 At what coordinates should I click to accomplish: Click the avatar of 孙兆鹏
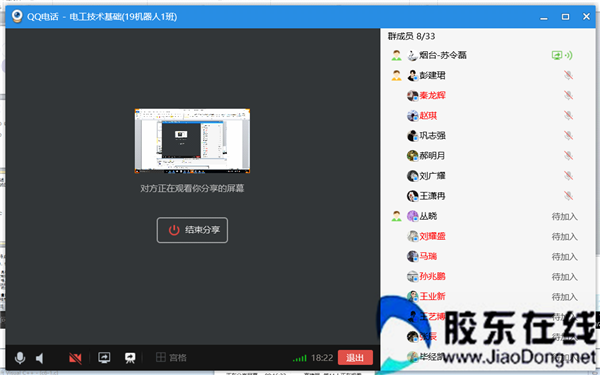pyautogui.click(x=412, y=276)
